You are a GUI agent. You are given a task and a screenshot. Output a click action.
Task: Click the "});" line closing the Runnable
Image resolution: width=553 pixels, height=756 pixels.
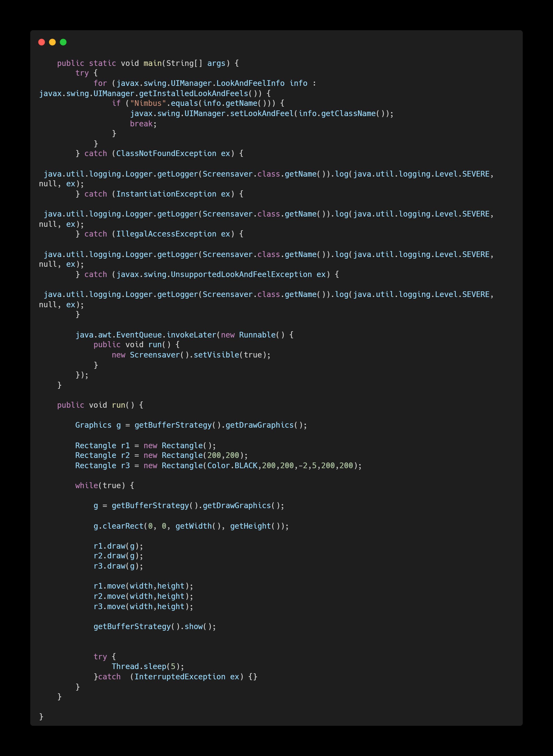[x=82, y=375]
